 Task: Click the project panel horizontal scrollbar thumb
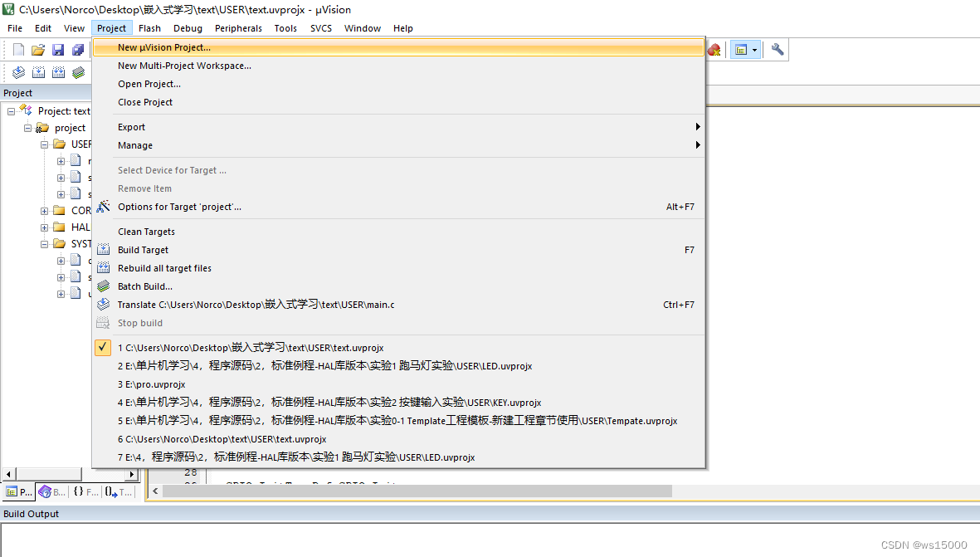point(49,475)
